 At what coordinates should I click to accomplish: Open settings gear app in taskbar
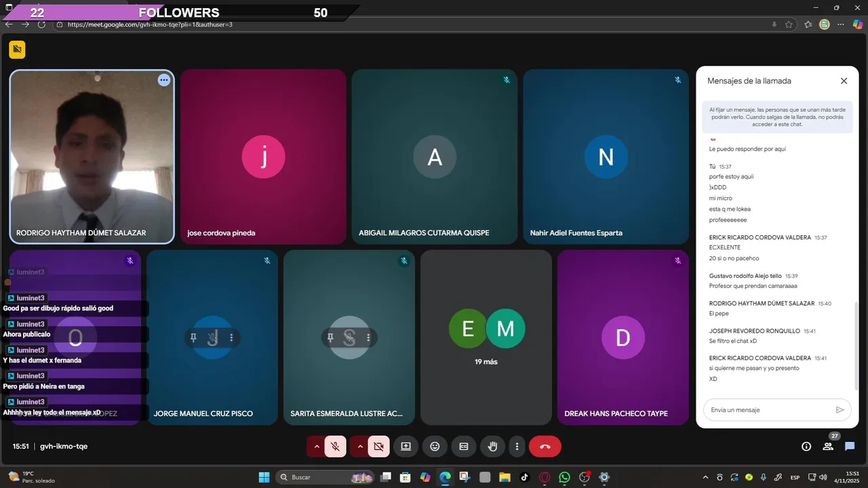pyautogui.click(x=604, y=477)
